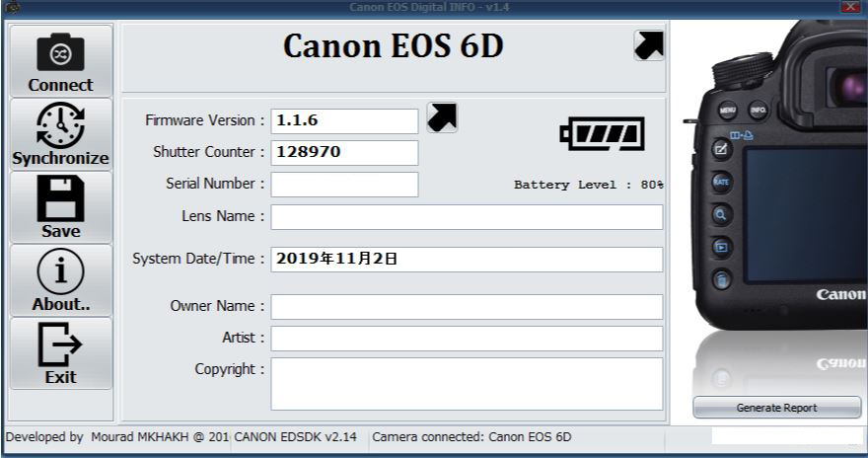The image size is (868, 458).
Task: Click the battery level icon
Action: tap(603, 133)
